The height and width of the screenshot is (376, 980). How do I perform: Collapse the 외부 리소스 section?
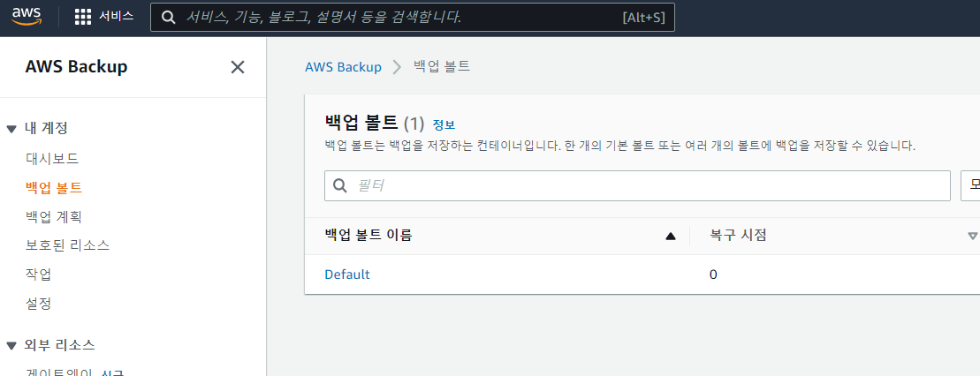(11, 345)
